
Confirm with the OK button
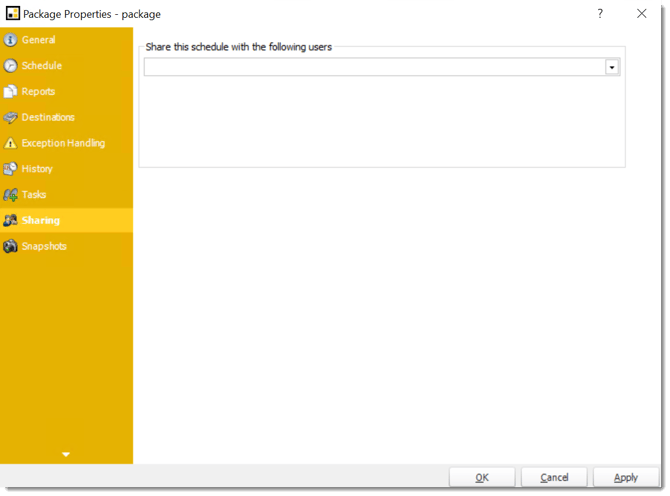coord(482,477)
